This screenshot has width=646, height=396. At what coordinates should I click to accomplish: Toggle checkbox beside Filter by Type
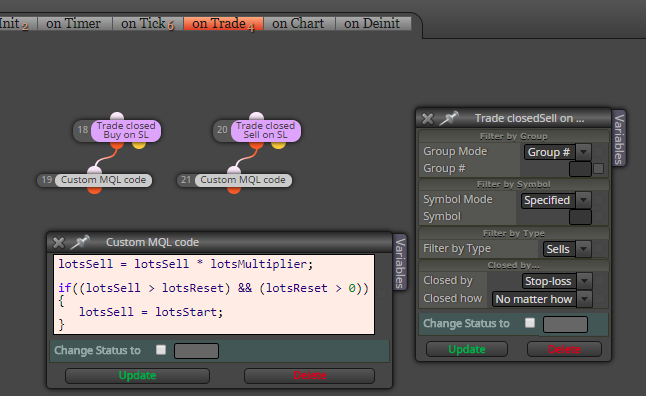[599, 248]
